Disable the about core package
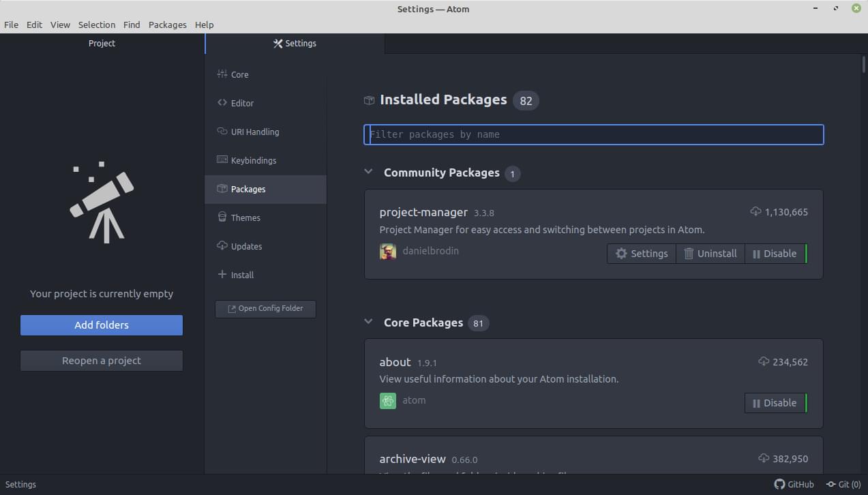 click(x=775, y=403)
